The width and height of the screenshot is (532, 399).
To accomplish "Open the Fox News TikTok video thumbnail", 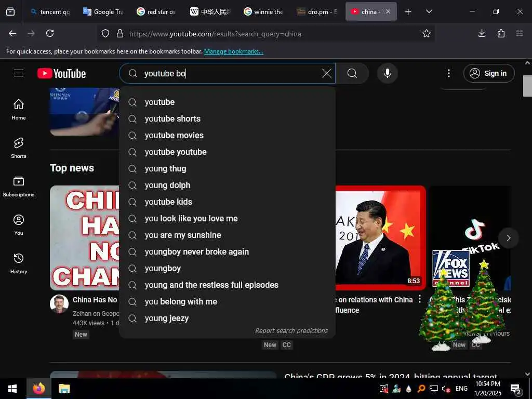I will coord(470,238).
